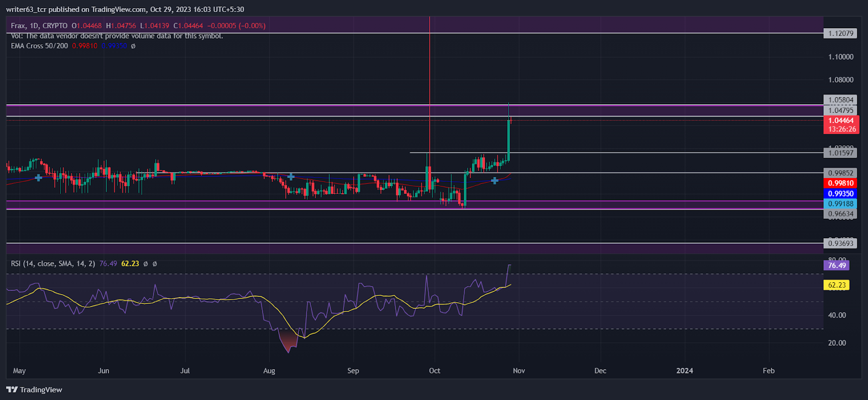This screenshot has height=400, width=868.
Task: Click the light blue 0.99188 axis label
Action: point(840,204)
